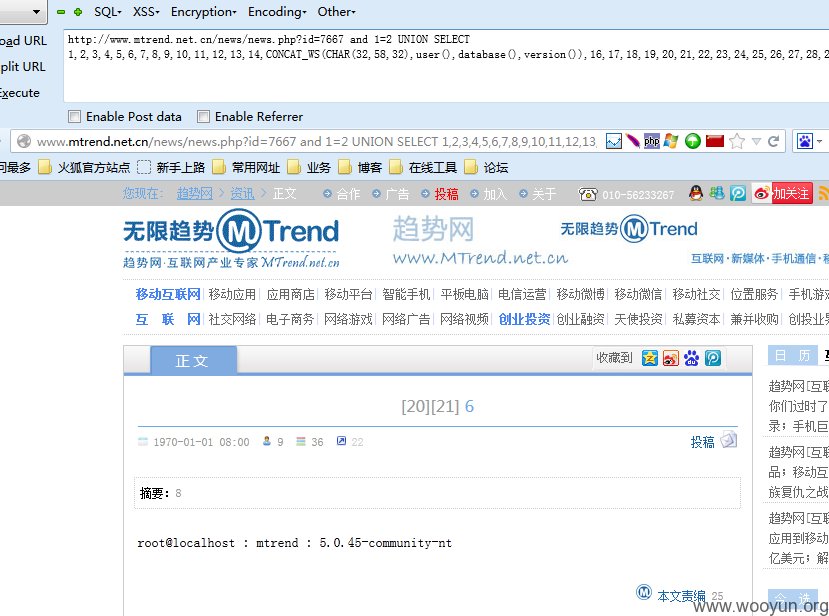
Task: Click the red 加关注 follow button
Action: point(791,194)
